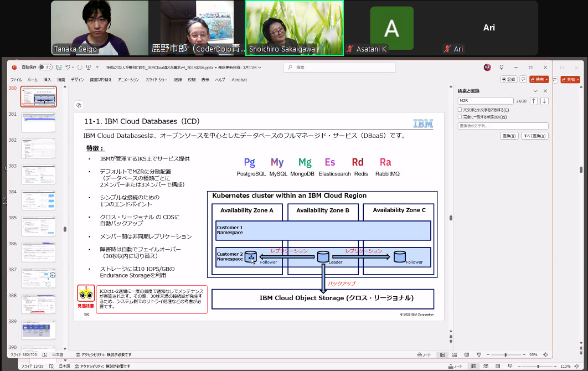Screen dimensions: 588x371
Task: Open the user account avatar
Action: pos(487,67)
